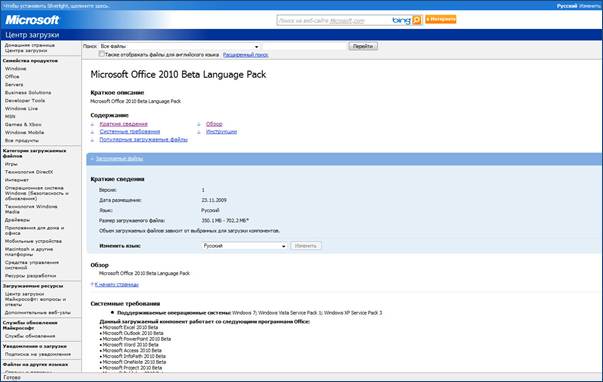Open 'Операционная система Windows' category link

(x=37, y=193)
